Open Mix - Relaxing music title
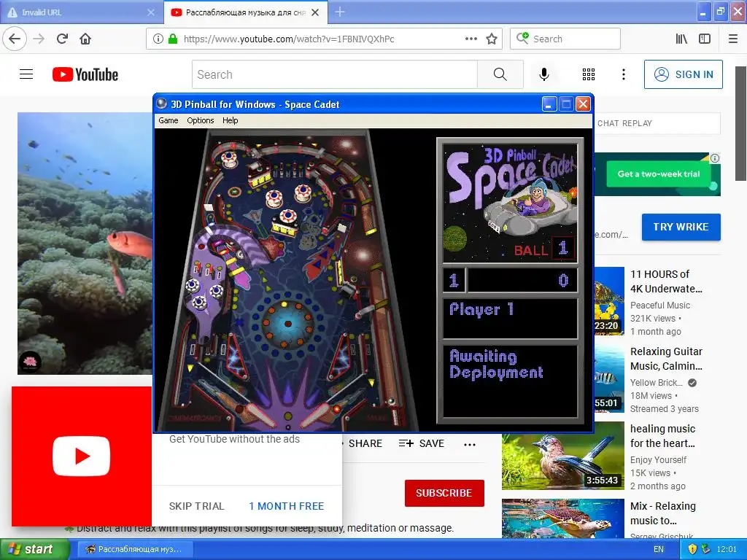Image resolution: width=747 pixels, height=560 pixels. 662,513
